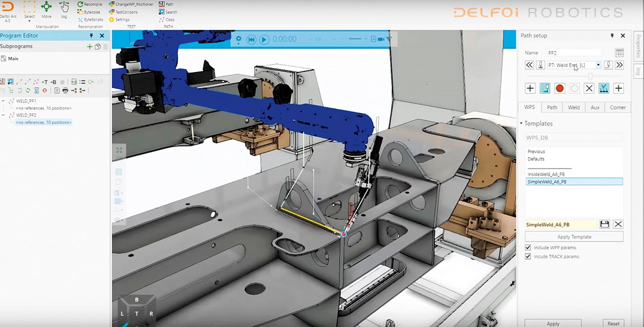Jump to the last path position
This screenshot has height=327, width=644.
click(x=619, y=65)
